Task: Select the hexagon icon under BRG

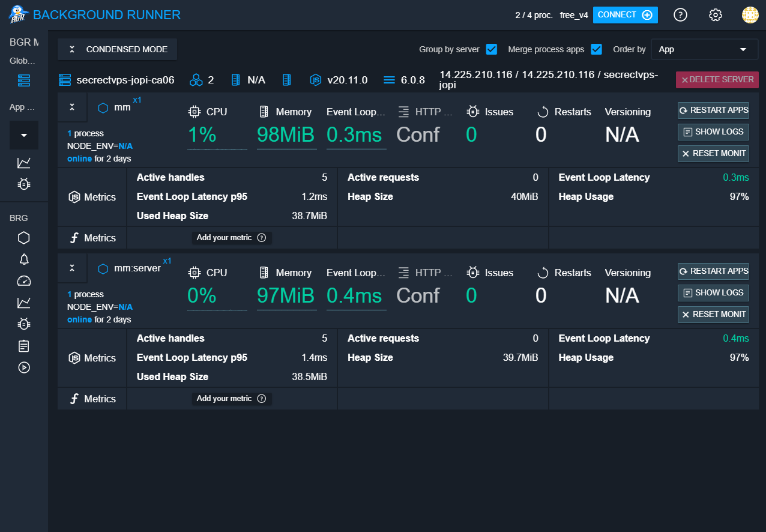Action: pyautogui.click(x=24, y=238)
